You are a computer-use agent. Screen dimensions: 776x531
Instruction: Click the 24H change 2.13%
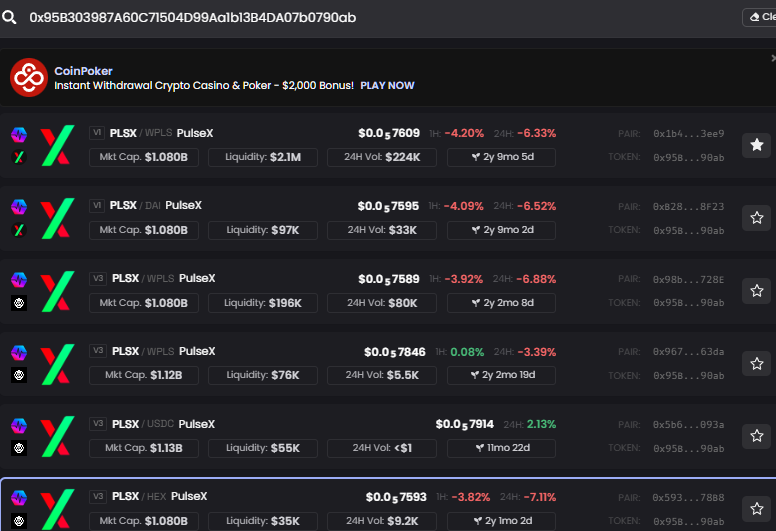[x=541, y=424]
